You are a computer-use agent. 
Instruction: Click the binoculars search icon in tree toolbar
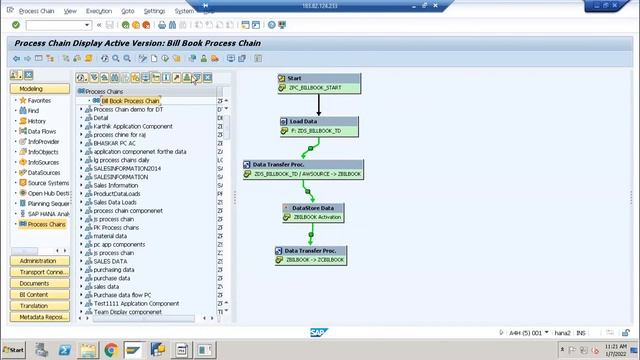115,77
